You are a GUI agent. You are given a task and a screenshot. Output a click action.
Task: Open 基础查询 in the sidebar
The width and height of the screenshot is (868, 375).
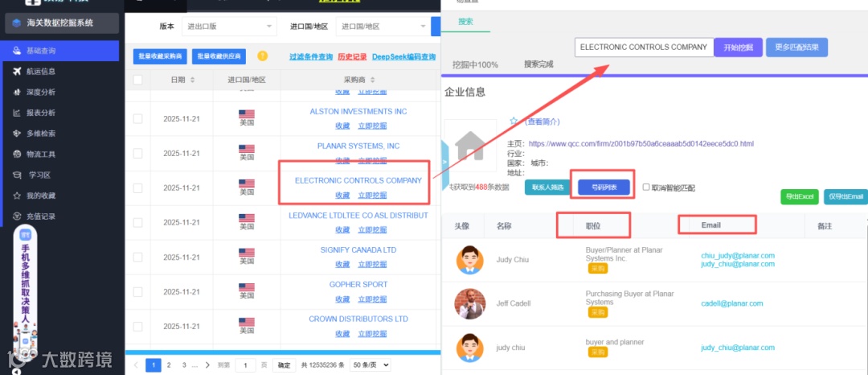point(61,51)
